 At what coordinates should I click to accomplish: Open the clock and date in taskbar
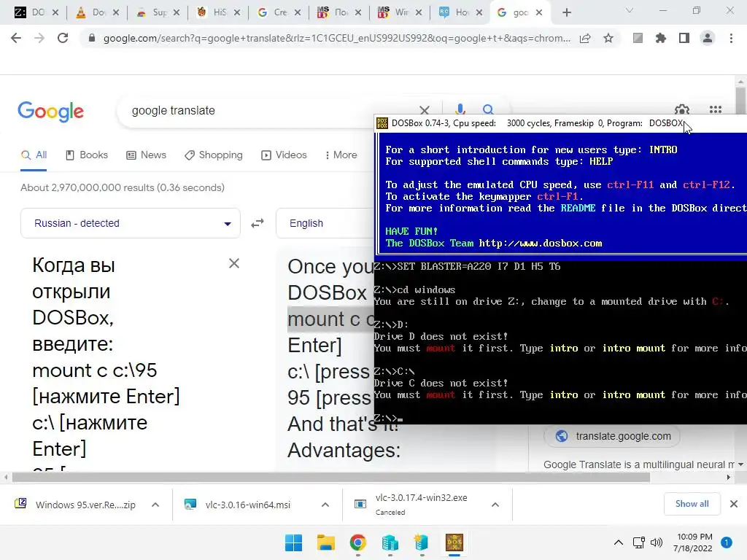tap(694, 542)
